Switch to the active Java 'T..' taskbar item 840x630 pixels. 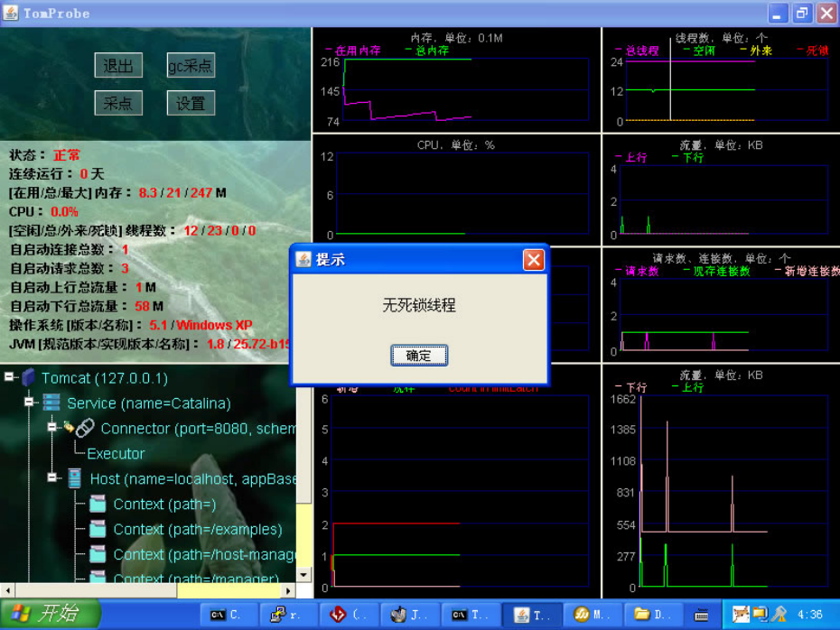[x=531, y=615]
